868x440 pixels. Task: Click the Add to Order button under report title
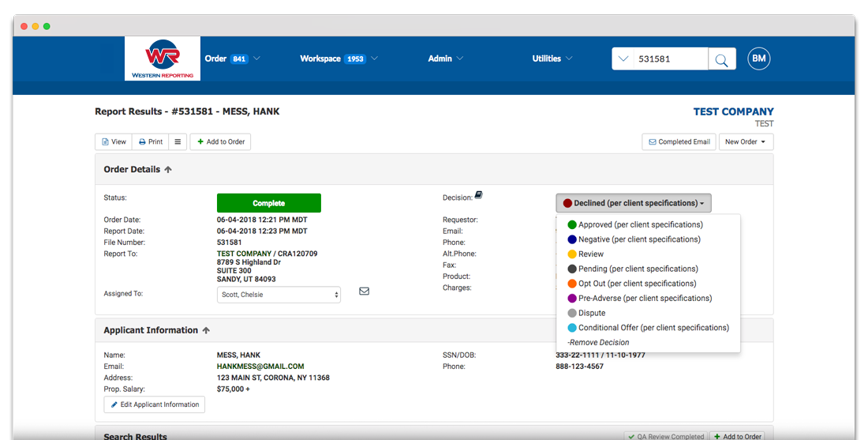pyautogui.click(x=220, y=142)
